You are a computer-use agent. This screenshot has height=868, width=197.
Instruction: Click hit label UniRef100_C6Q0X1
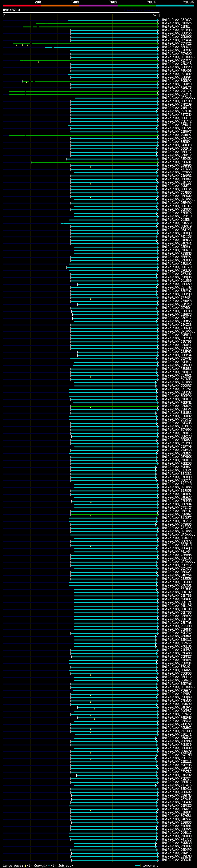click(x=176, y=179)
